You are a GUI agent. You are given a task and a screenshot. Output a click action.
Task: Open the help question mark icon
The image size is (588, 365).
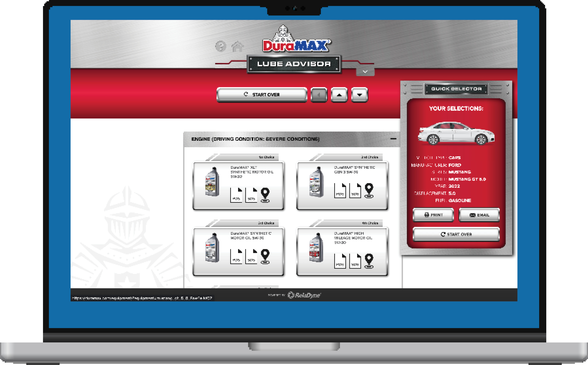pyautogui.click(x=221, y=46)
